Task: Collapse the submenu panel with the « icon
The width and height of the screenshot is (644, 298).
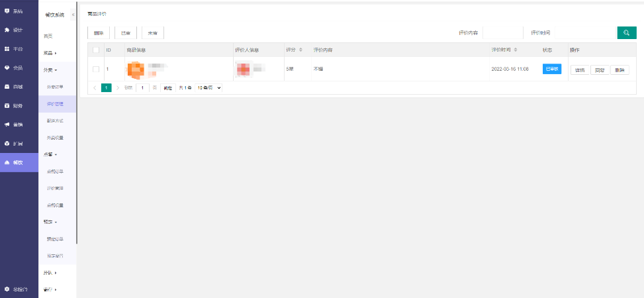Action: [x=73, y=14]
